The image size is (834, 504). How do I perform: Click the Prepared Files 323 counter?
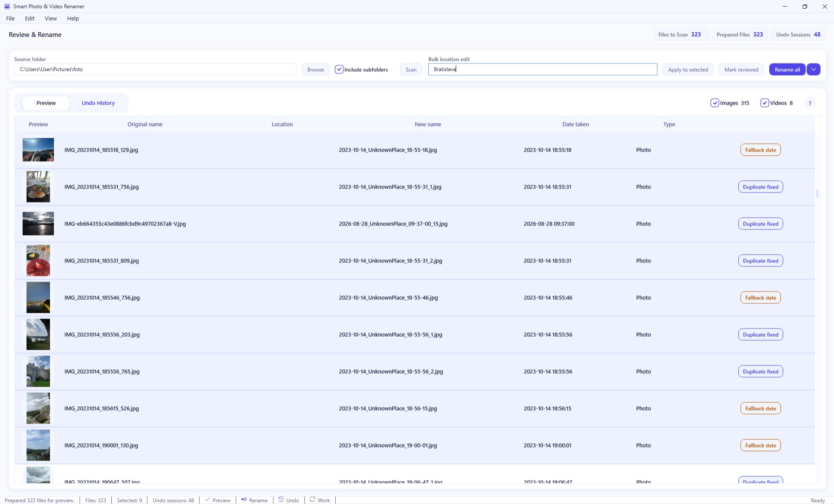click(x=740, y=35)
